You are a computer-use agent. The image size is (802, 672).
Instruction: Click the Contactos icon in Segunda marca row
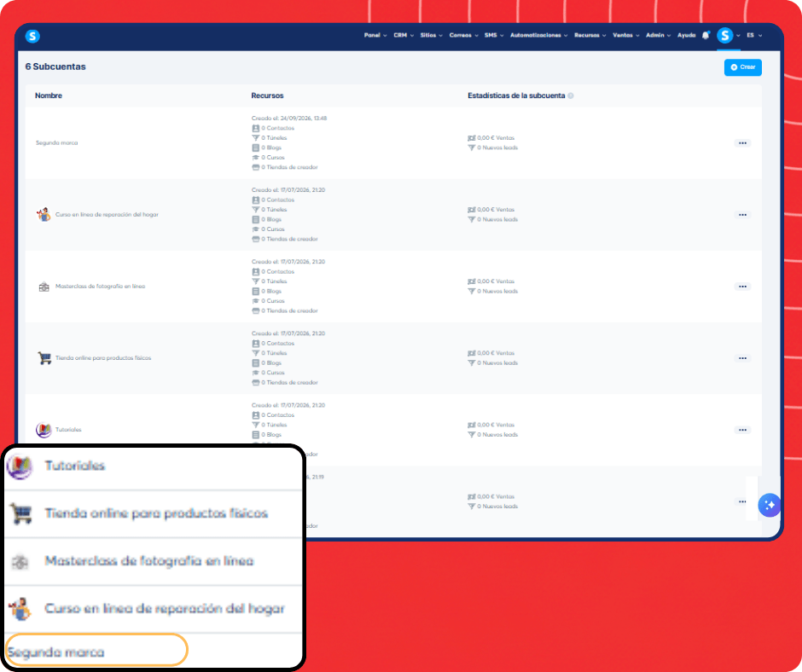pos(256,129)
